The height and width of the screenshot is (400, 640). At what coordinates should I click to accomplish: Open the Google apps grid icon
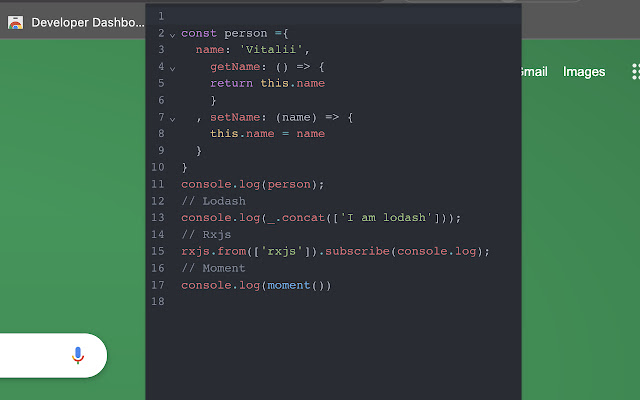(x=634, y=72)
